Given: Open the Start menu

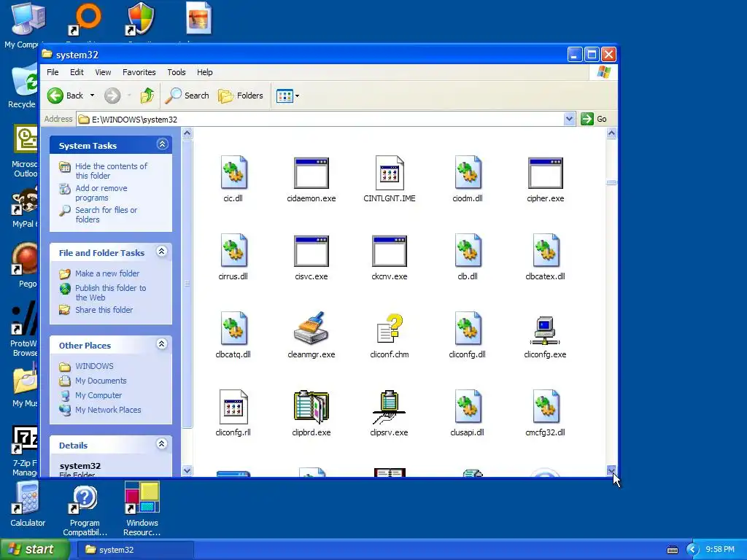Looking at the screenshot, I should [x=34, y=549].
